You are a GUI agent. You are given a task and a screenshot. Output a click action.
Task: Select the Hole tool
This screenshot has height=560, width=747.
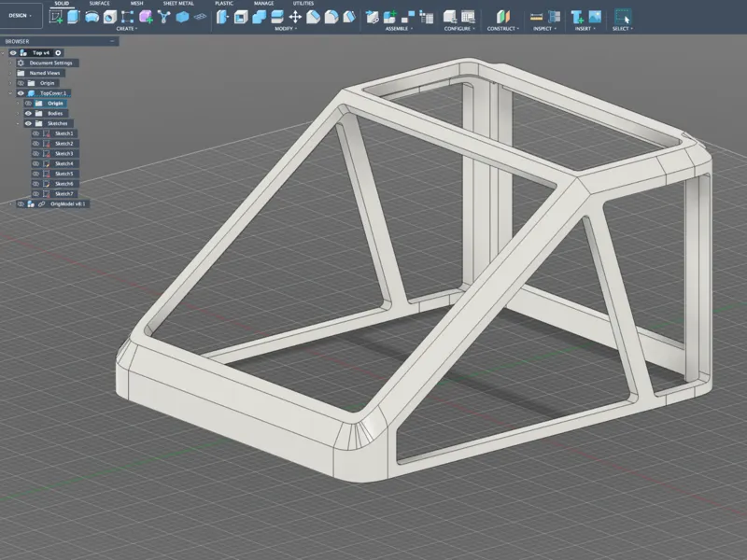coord(109,17)
